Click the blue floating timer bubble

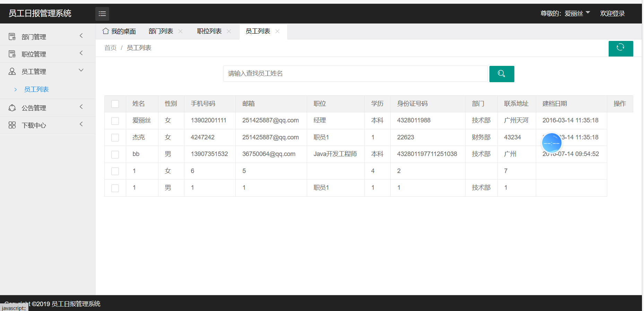(551, 143)
